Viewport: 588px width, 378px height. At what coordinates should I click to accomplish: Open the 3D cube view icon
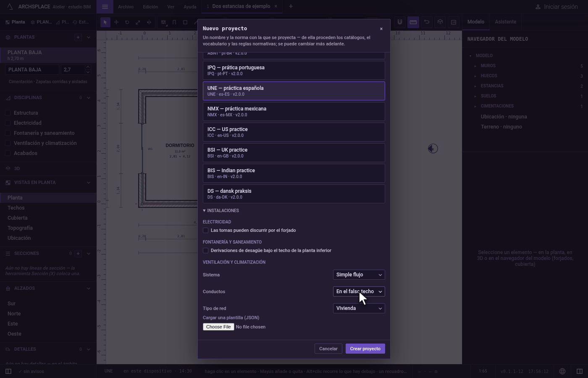point(440,22)
